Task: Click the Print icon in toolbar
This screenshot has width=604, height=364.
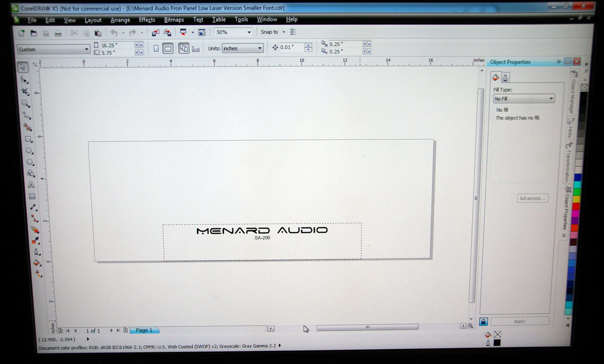Action: [58, 33]
